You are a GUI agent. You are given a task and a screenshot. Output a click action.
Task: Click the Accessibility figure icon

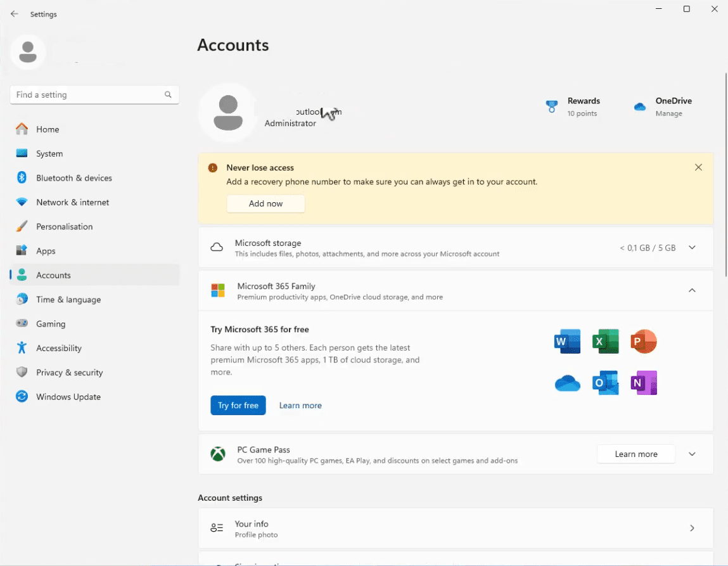22,348
